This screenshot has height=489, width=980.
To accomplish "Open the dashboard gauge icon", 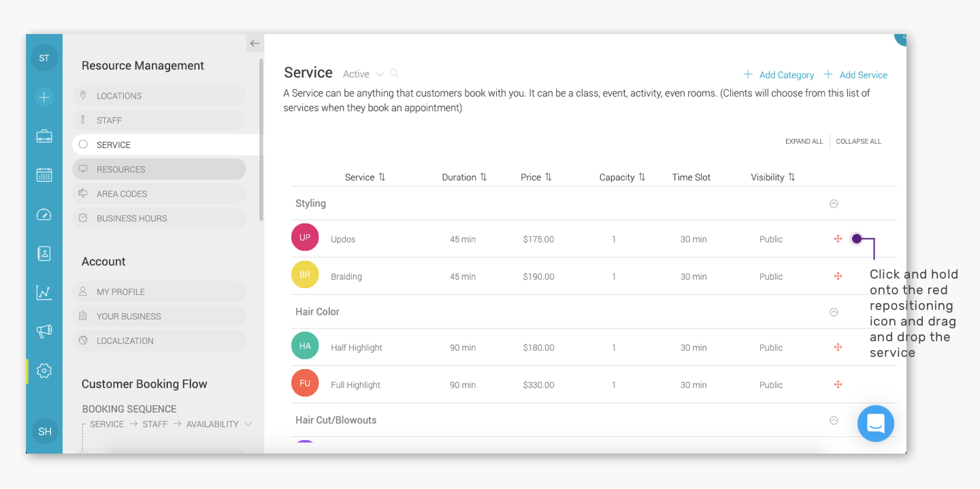I will tap(44, 215).
